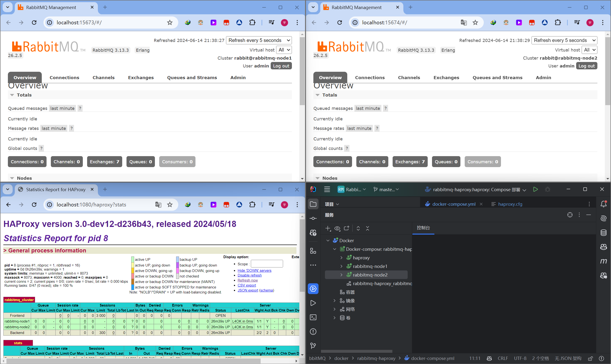Image resolution: width=611 pixels, height=364 pixels.
Task: Expand the haproxy service tree node
Action: point(341,258)
